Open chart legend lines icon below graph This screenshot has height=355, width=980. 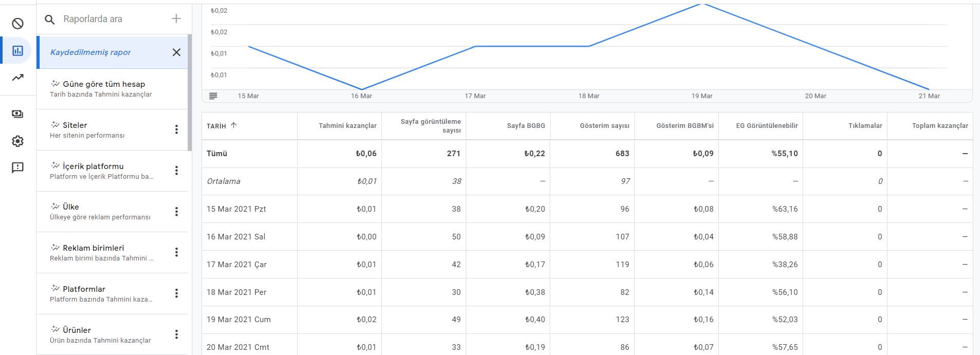coord(213,96)
